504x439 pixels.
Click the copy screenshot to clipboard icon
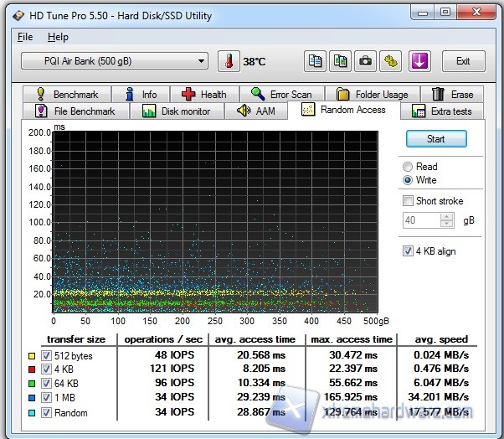pos(340,61)
